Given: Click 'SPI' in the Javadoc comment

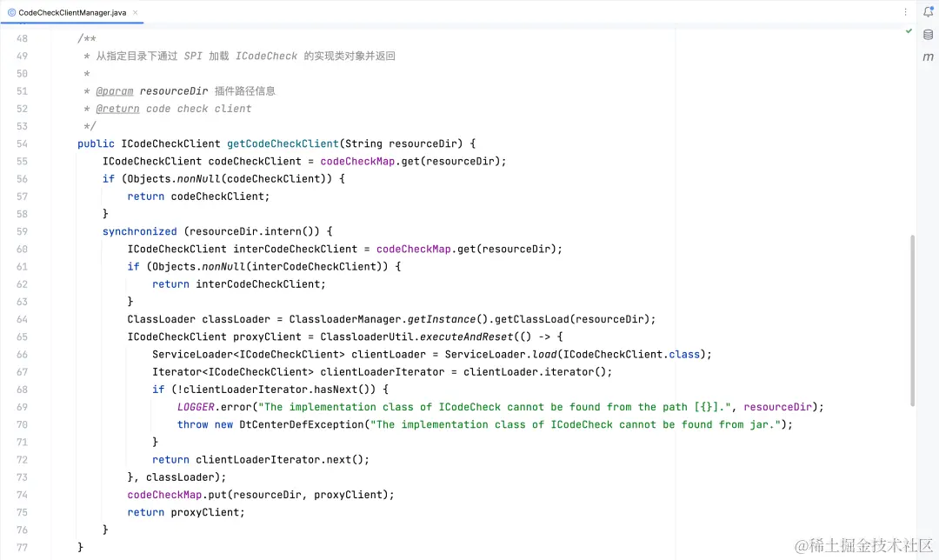Looking at the screenshot, I should click(x=193, y=56).
